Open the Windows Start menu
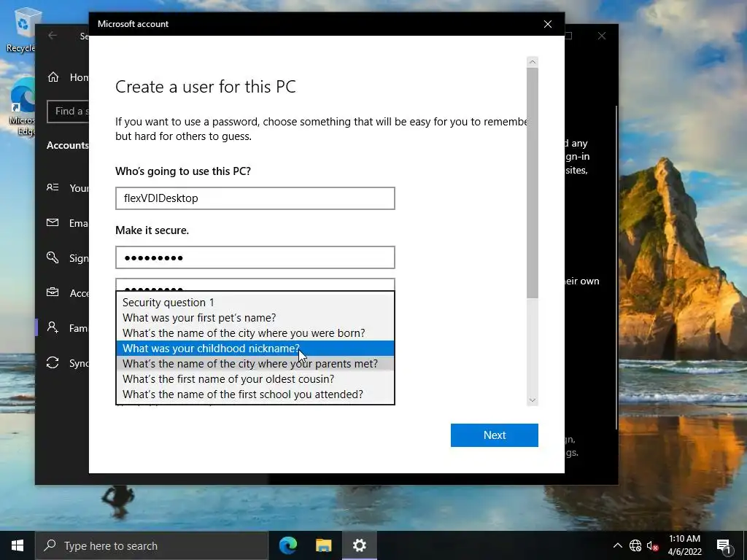This screenshot has width=747, height=560. (x=18, y=545)
